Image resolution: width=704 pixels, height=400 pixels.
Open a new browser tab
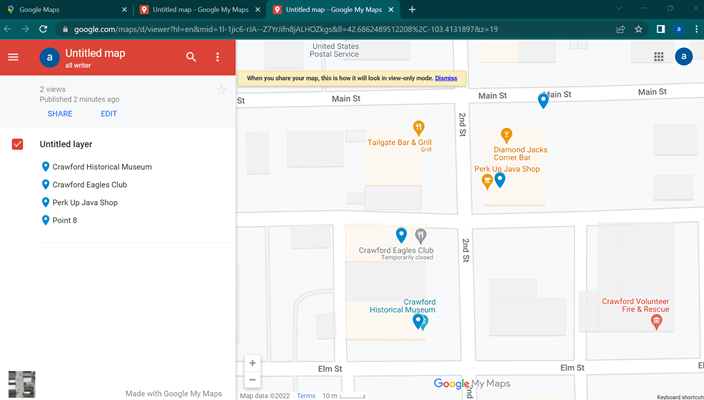pos(412,9)
